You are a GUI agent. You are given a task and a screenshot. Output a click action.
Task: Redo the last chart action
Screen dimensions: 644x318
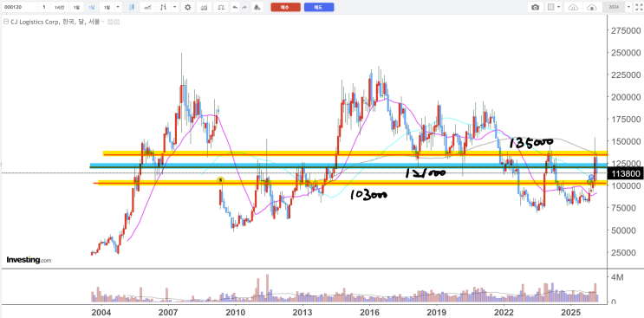244,7
